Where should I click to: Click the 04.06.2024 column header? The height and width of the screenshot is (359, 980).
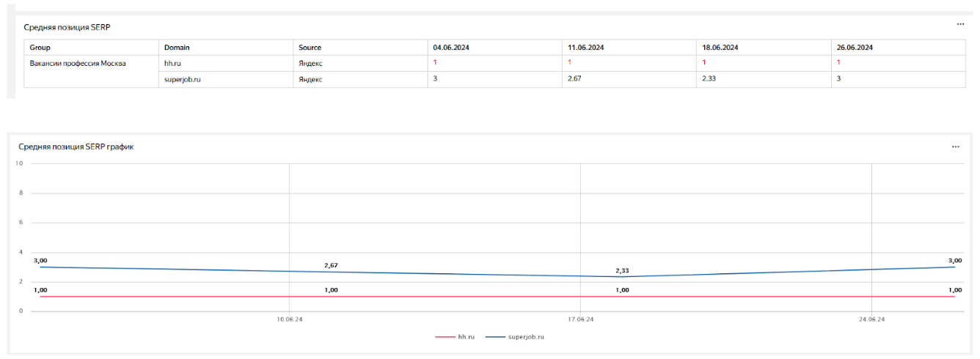tap(451, 48)
